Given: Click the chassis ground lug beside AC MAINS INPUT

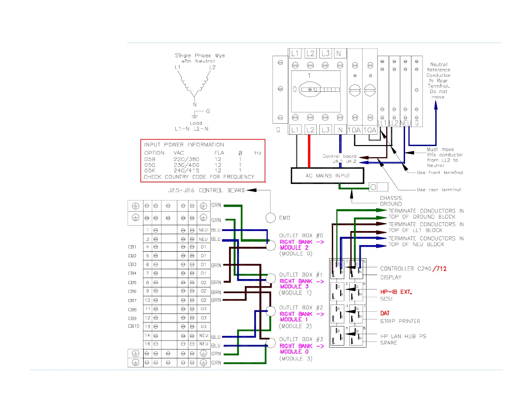Looking at the screenshot, I should pyautogui.click(x=378, y=187).
